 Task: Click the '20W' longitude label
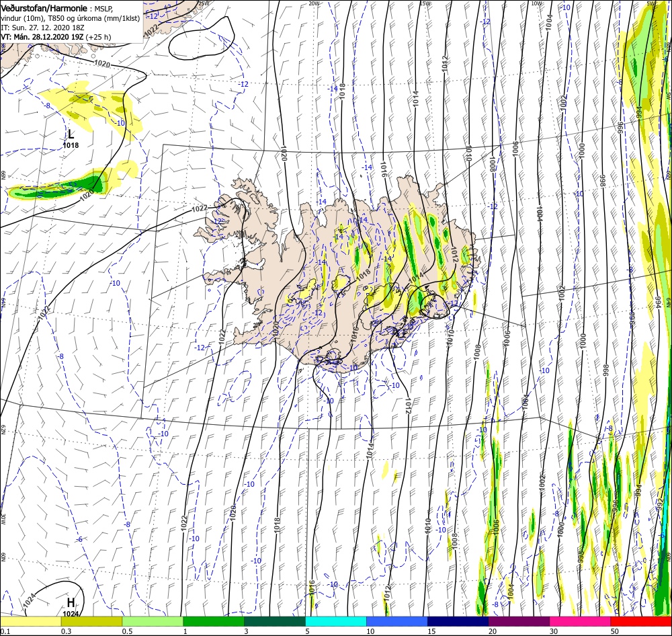pos(314,3)
